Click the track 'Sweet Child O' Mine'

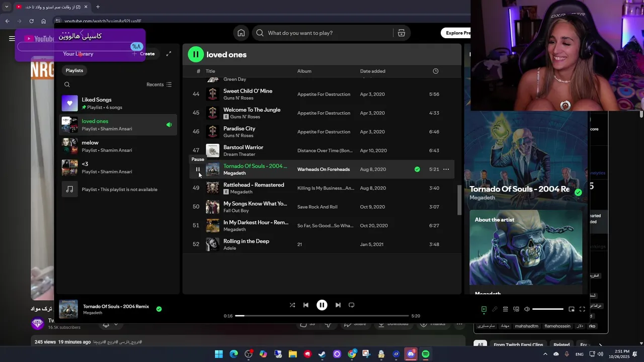pyautogui.click(x=248, y=91)
